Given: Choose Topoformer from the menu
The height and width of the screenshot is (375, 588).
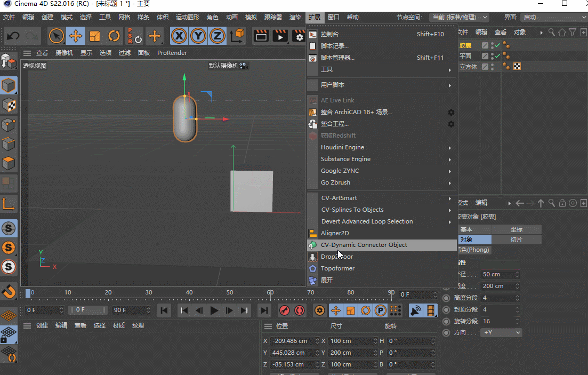Looking at the screenshot, I should [x=382, y=268].
